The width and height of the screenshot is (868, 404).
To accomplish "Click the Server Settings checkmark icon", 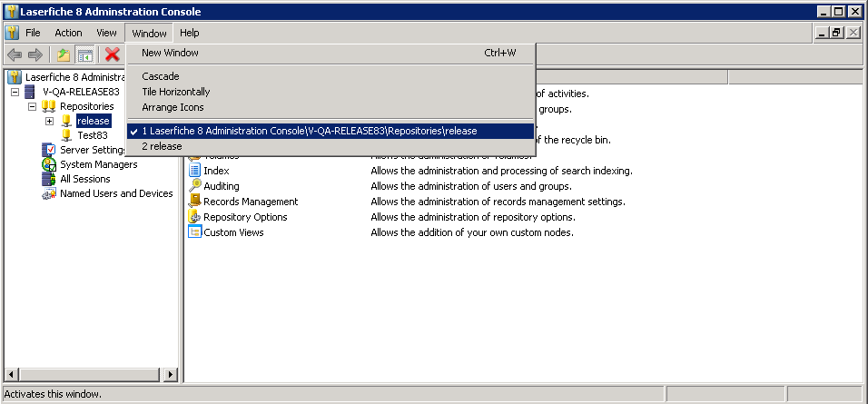I will tap(49, 150).
